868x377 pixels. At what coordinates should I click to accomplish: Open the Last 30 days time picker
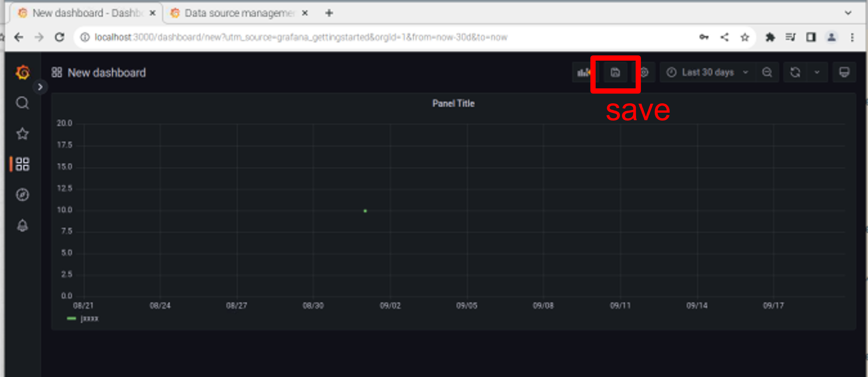(x=707, y=72)
